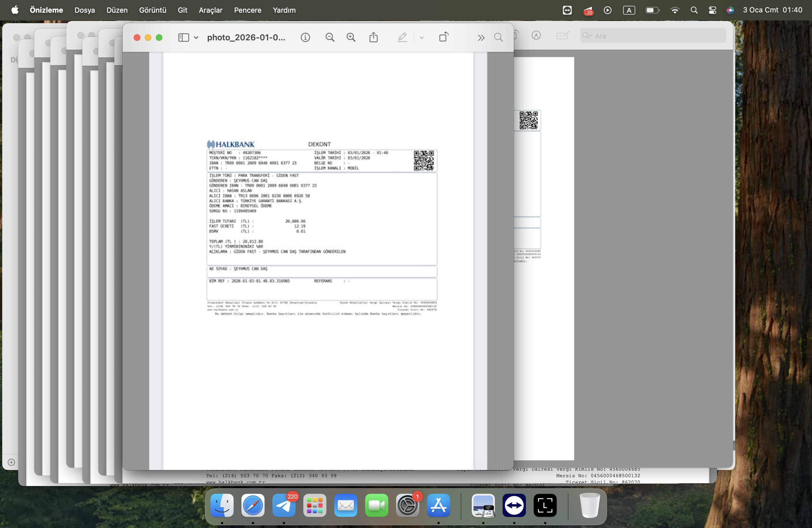The image size is (812, 528).
Task: Open Finder from the Dock
Action: pyautogui.click(x=222, y=505)
